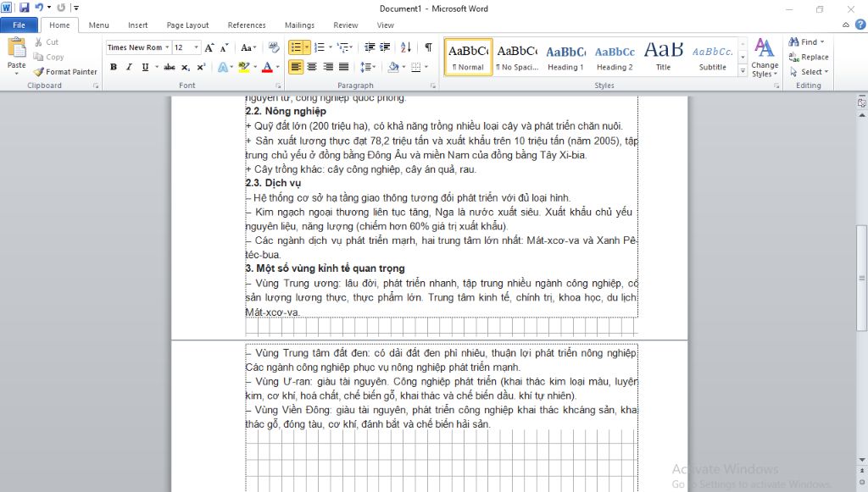Switch to the Page Layout tab
868x492 pixels.
[x=187, y=25]
